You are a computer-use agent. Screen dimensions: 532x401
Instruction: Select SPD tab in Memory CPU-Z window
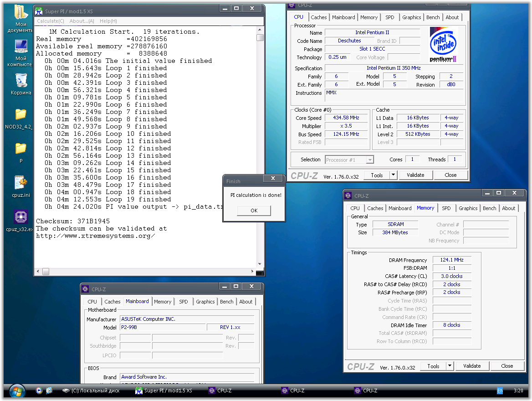click(x=446, y=208)
